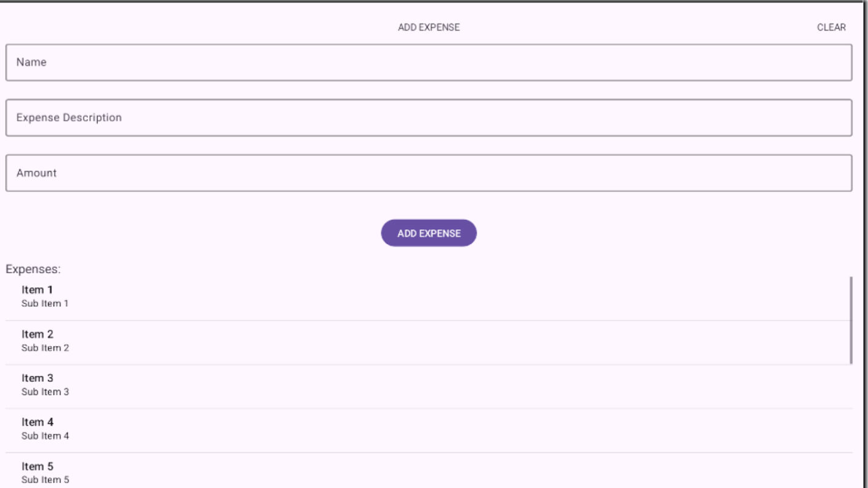The width and height of the screenshot is (868, 488).
Task: Click the Sub Item 4 subtitle
Action: tap(45, 436)
